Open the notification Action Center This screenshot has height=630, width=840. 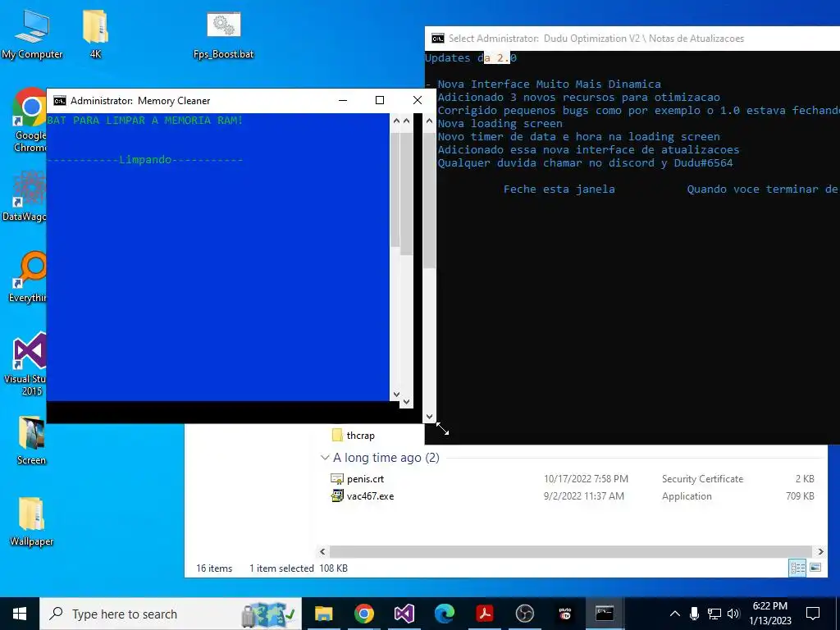coord(813,614)
